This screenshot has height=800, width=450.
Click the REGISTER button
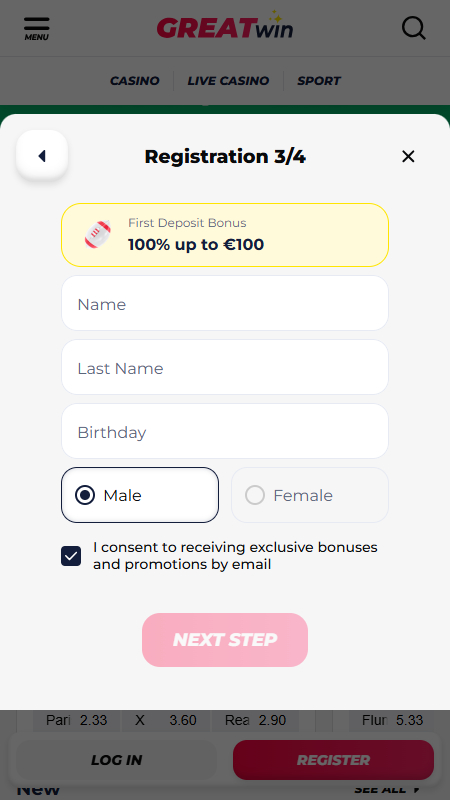[333, 760]
